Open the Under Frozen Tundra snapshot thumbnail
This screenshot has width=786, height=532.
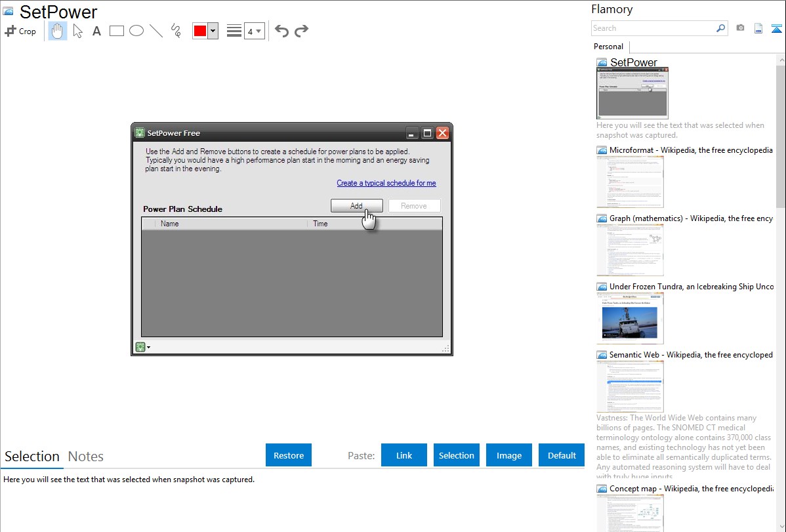coord(630,318)
